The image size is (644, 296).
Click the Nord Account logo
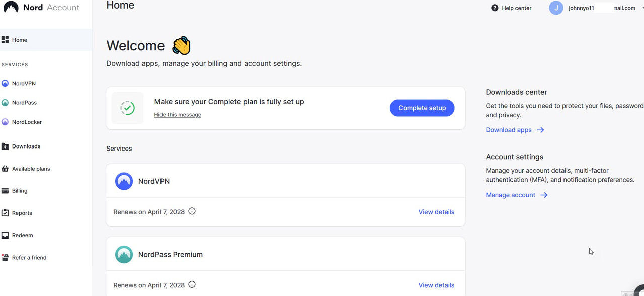(41, 8)
